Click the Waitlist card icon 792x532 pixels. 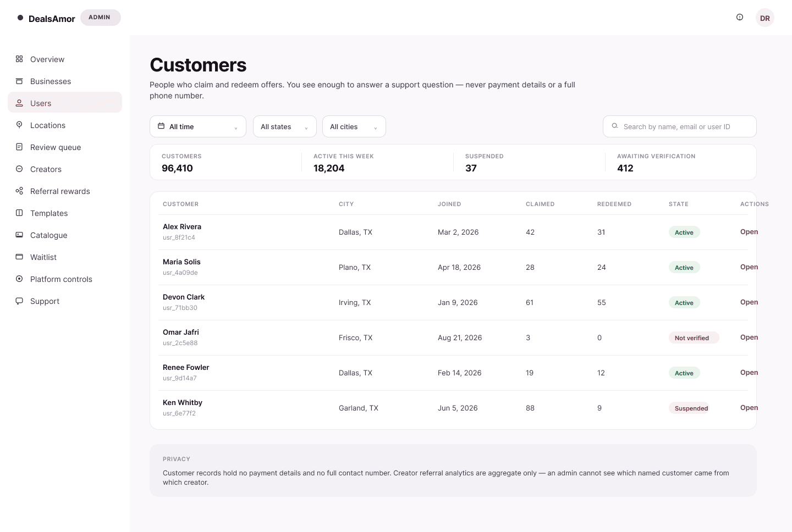[19, 257]
